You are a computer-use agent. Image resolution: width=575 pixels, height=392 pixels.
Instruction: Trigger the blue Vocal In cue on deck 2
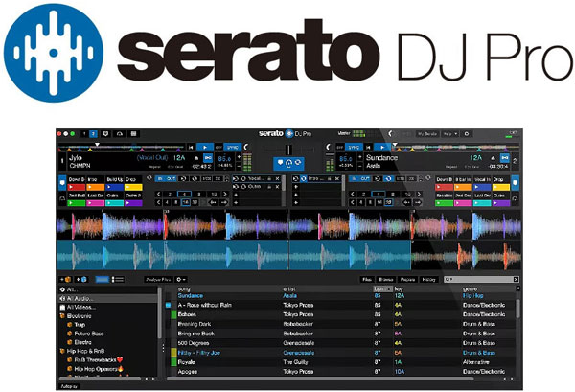tap(482, 188)
